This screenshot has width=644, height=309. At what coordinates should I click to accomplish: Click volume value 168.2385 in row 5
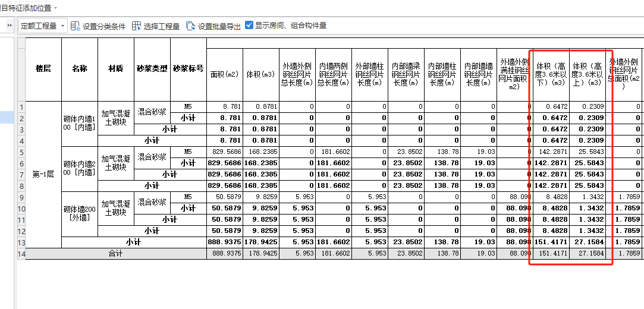tap(261, 152)
